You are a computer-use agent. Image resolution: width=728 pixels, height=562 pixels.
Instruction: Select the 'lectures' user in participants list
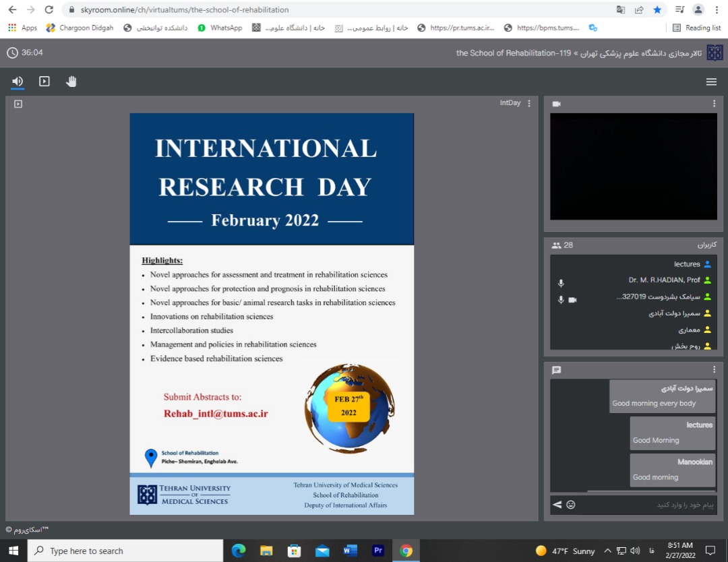(686, 264)
